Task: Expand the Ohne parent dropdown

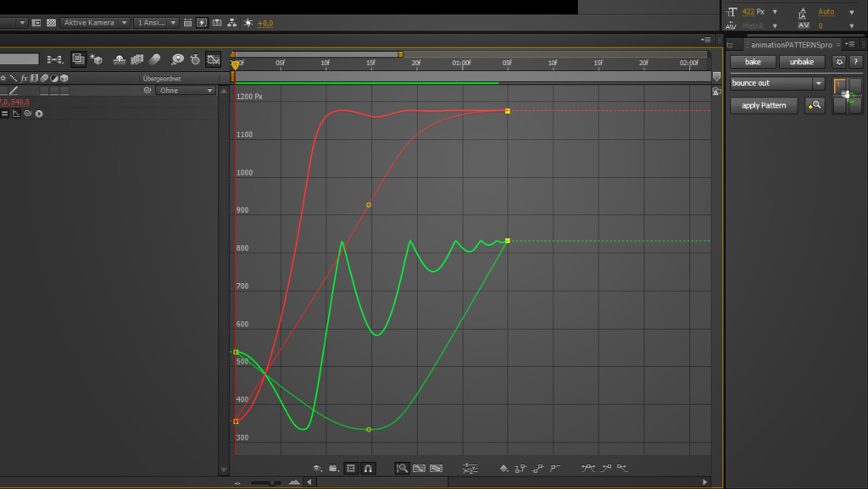Action: tap(209, 91)
